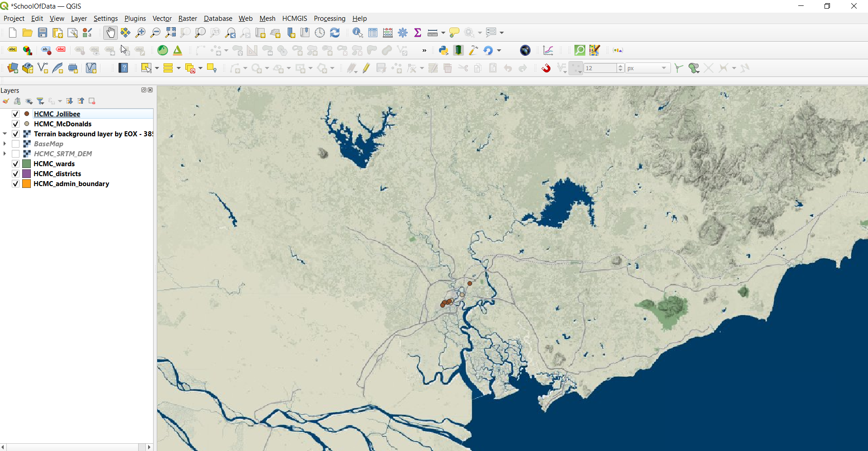Toggle visibility of HCMC_Jollibee layer

[16, 114]
